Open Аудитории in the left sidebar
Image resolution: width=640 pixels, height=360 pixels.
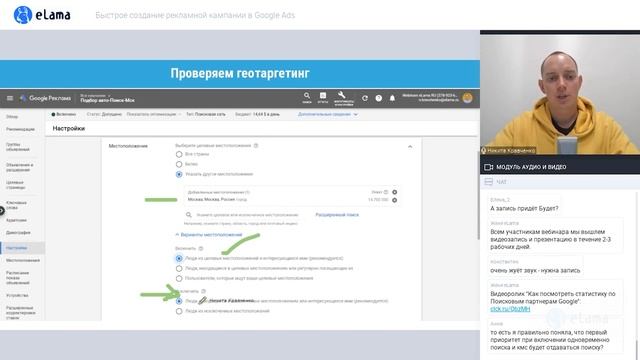[x=16, y=220]
